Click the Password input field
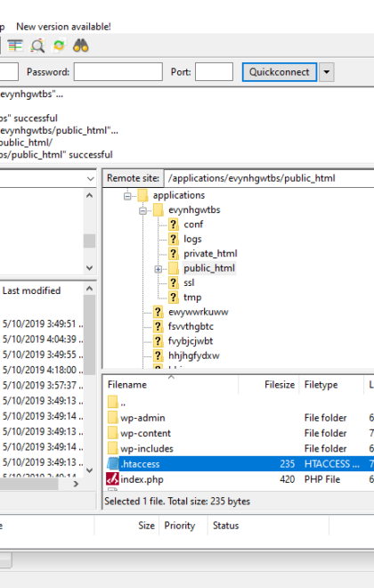 tap(118, 72)
